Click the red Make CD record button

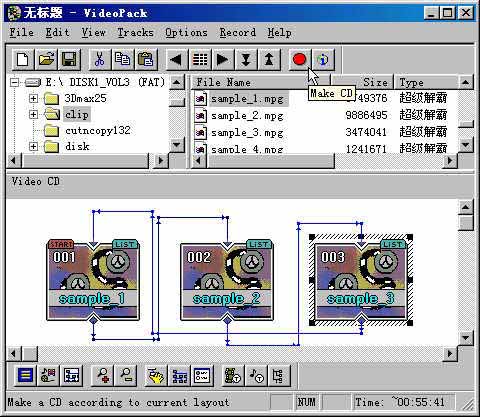pos(299,60)
